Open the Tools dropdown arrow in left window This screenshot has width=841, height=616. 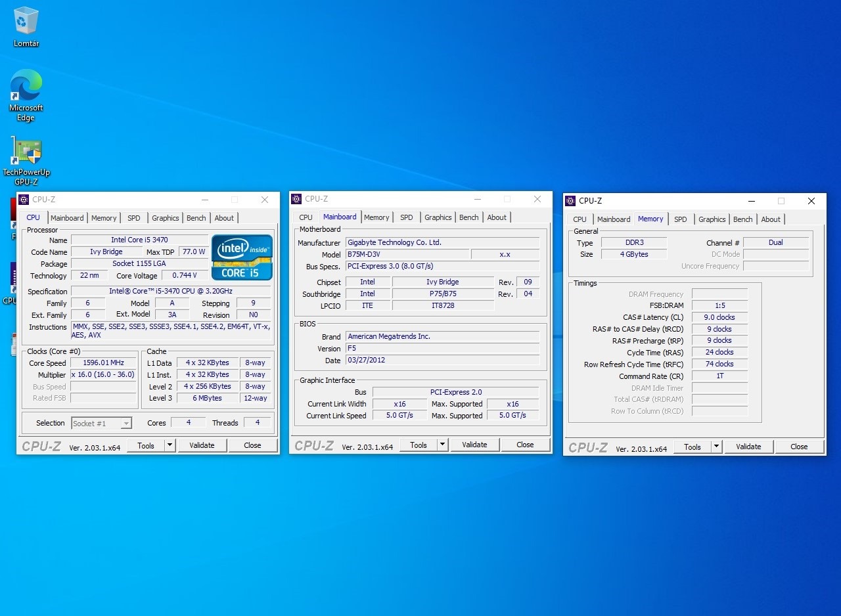170,445
